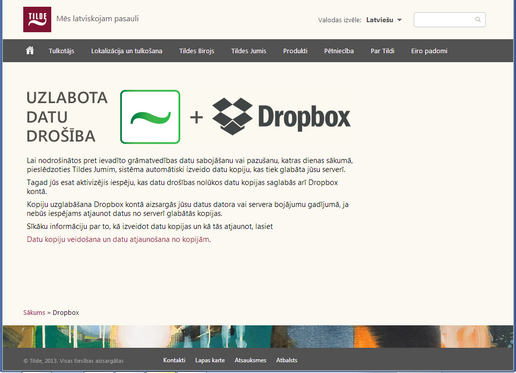Open Lokalizācija un tulkošana menu

127,51
